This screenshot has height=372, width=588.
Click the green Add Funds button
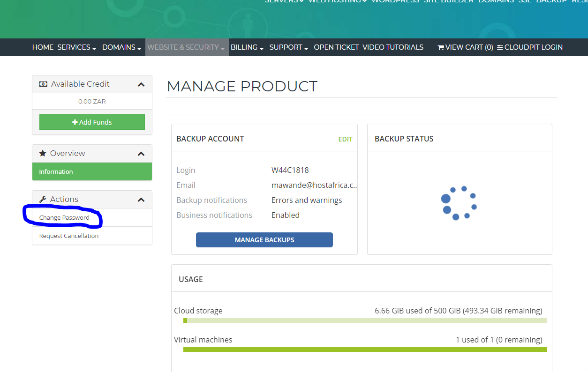(x=92, y=122)
